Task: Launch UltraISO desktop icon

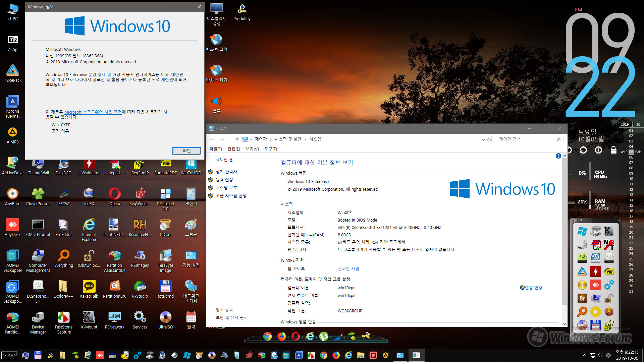Action: [165, 320]
